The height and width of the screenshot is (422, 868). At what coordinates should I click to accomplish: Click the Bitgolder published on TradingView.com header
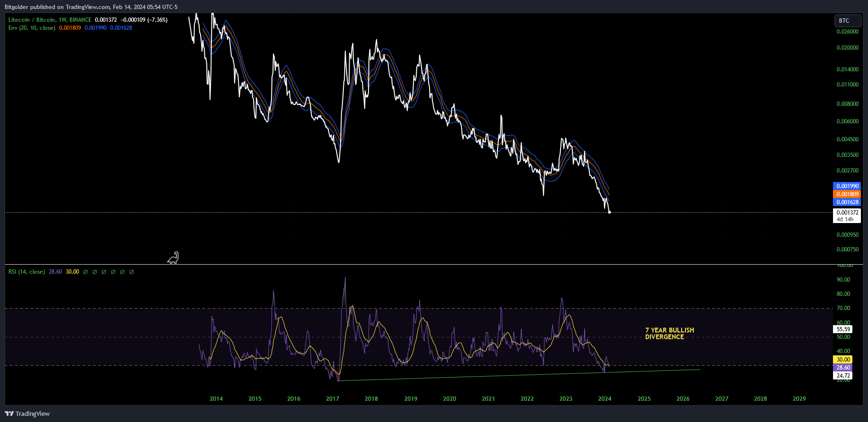[91, 7]
